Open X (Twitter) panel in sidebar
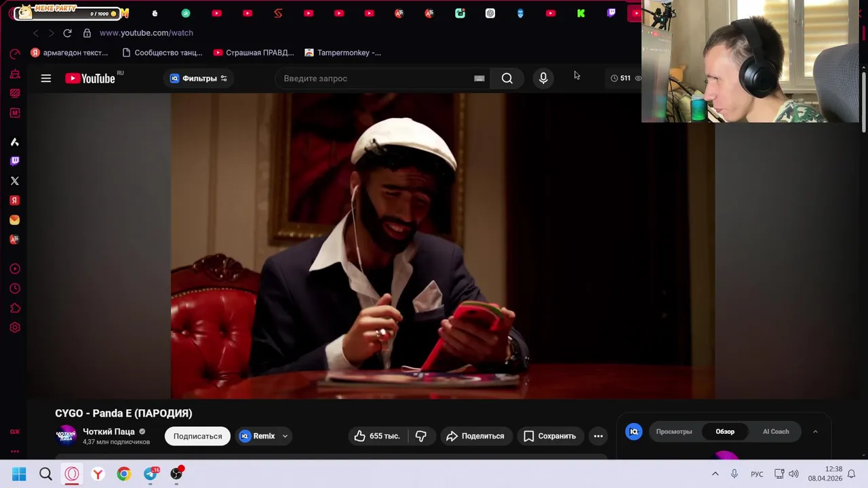The width and height of the screenshot is (868, 488). 15,181
